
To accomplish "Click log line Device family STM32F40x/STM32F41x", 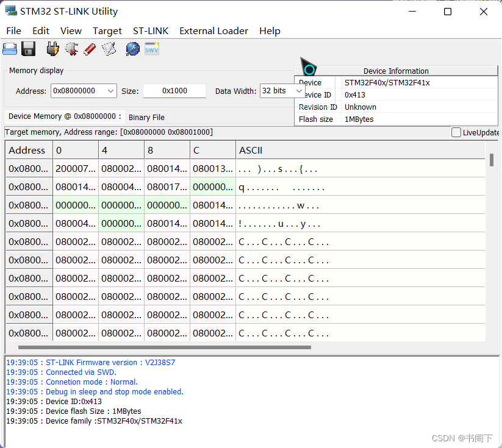I will point(94,421).
